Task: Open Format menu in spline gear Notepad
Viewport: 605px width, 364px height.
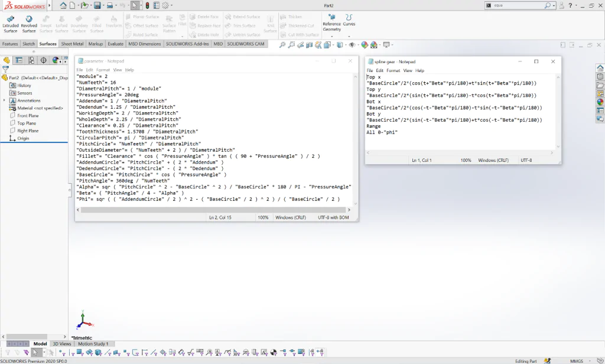Action: click(x=393, y=71)
